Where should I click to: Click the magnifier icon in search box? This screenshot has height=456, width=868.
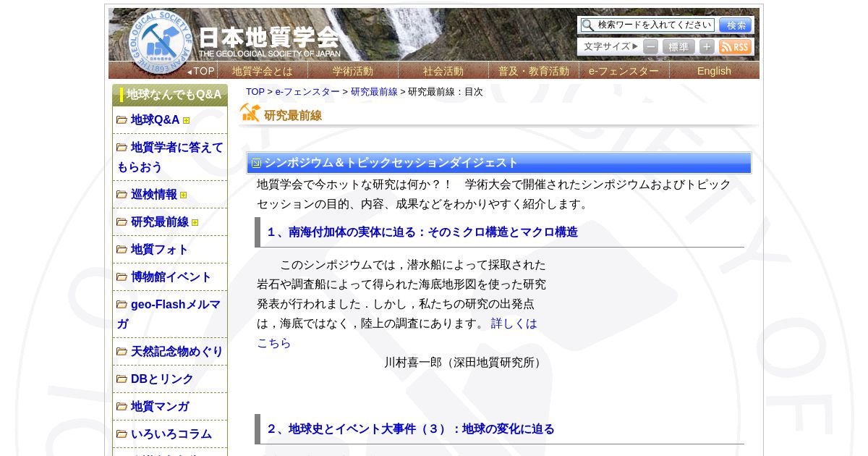587,25
